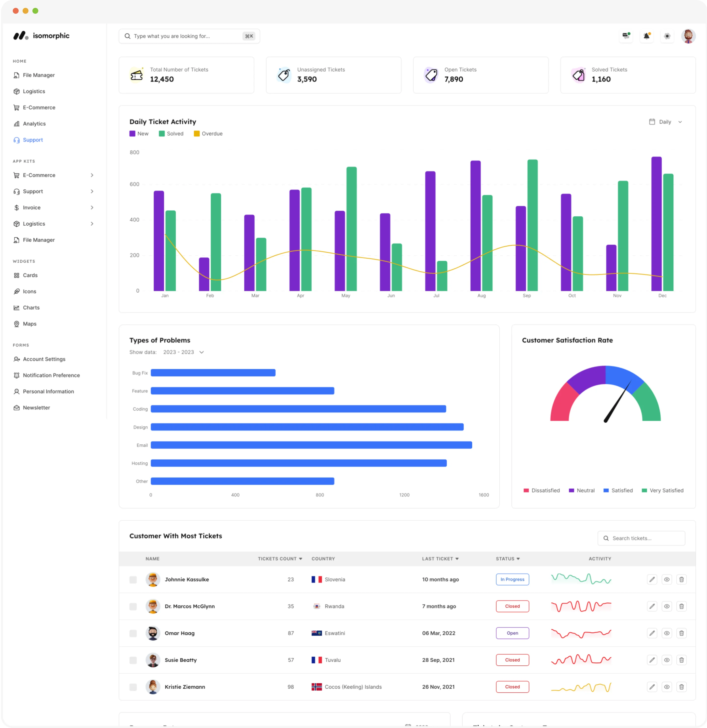The width and height of the screenshot is (707, 728).
Task: Sort table by Tickets Count header
Action: [x=280, y=559]
